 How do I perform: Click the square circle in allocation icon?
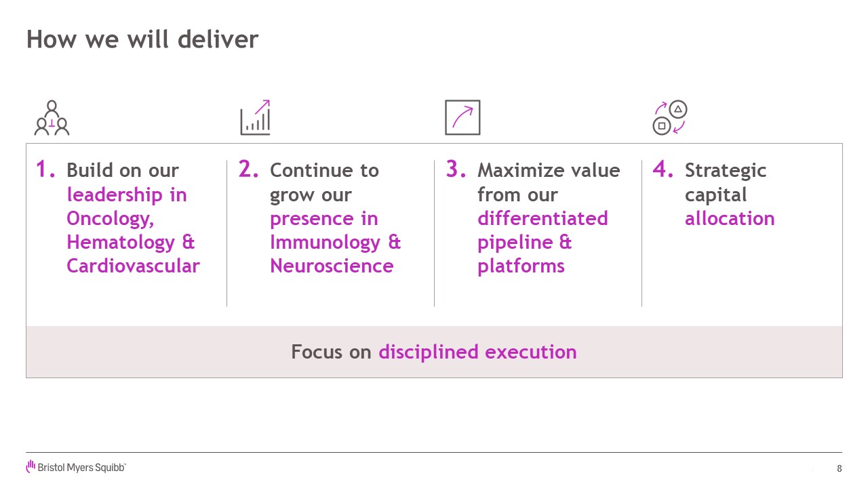pyautogui.click(x=662, y=126)
